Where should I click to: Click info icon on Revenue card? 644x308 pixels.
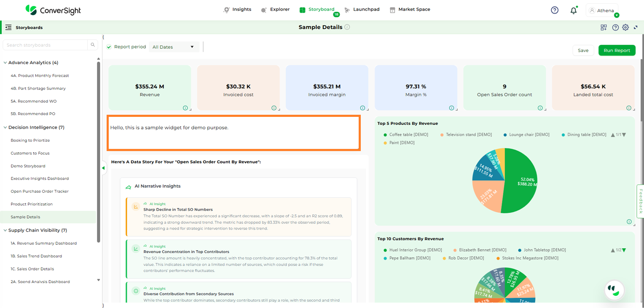185,108
